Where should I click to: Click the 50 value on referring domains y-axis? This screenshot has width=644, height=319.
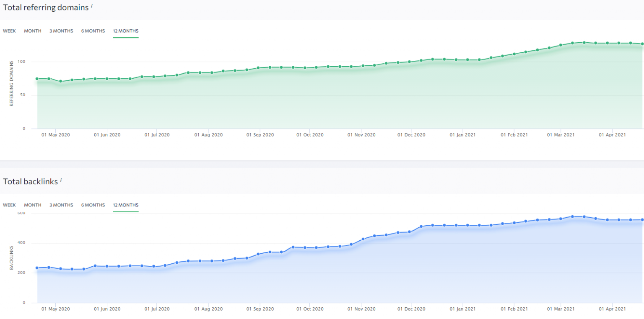coord(23,95)
